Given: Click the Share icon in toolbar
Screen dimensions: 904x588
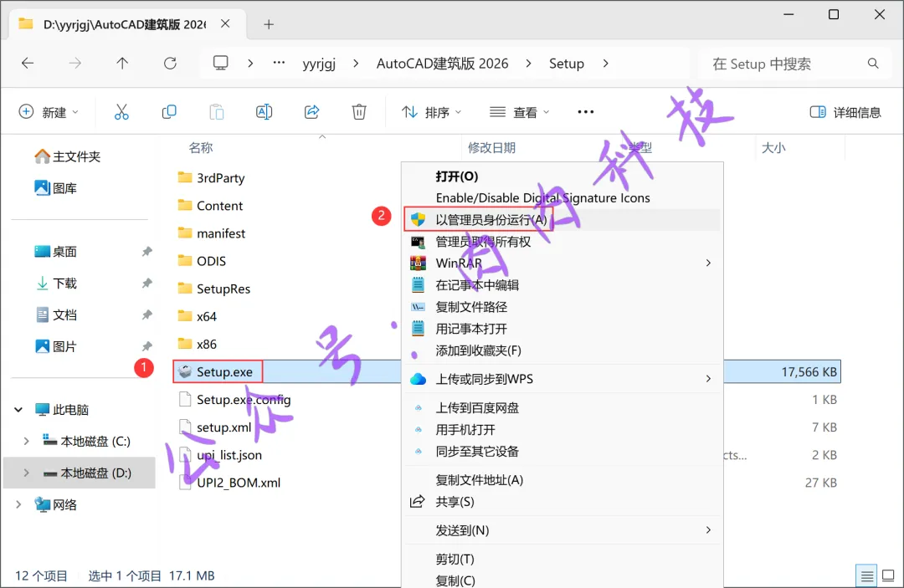Looking at the screenshot, I should (312, 112).
